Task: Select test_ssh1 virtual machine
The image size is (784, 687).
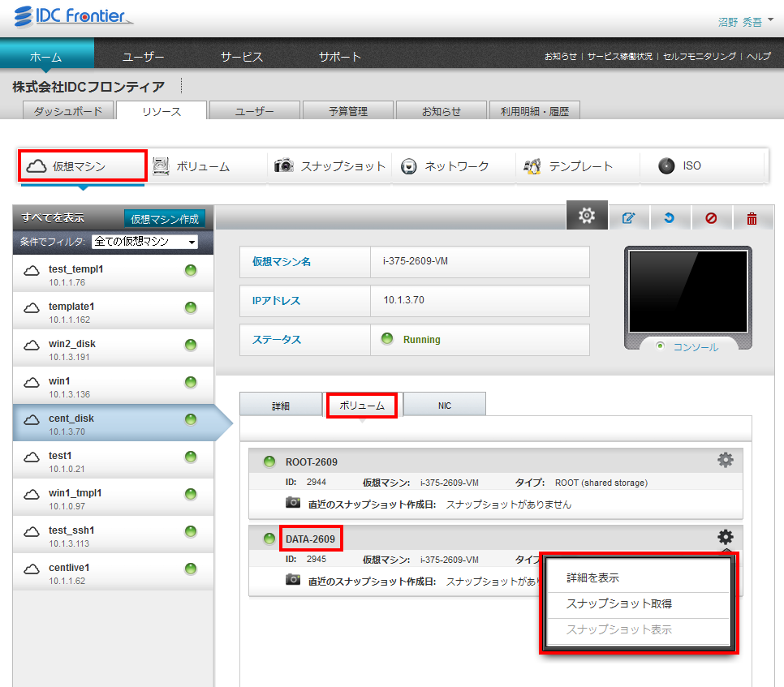Action: (113, 535)
